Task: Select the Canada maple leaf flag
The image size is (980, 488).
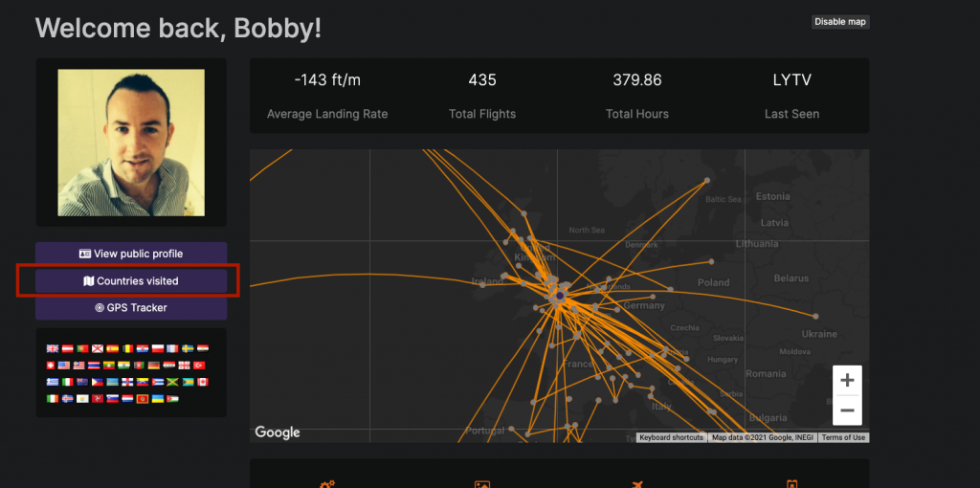Action: 203,382
